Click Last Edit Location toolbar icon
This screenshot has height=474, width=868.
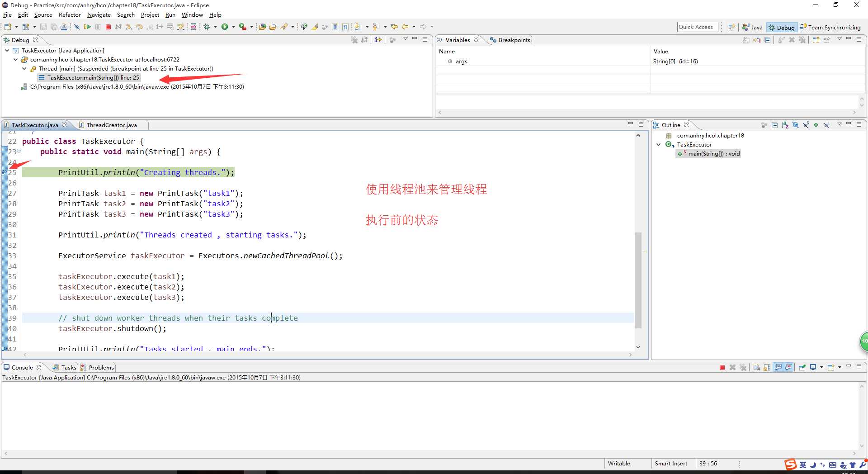(x=394, y=27)
